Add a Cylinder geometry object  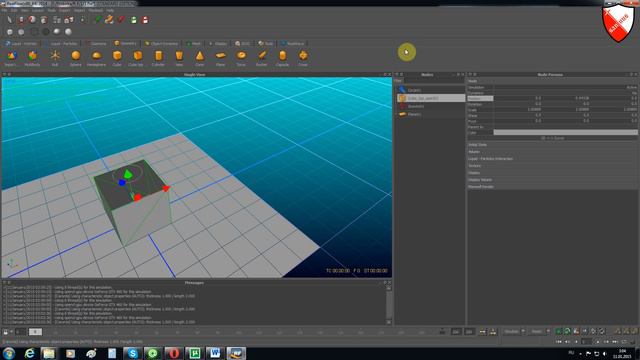click(158, 58)
